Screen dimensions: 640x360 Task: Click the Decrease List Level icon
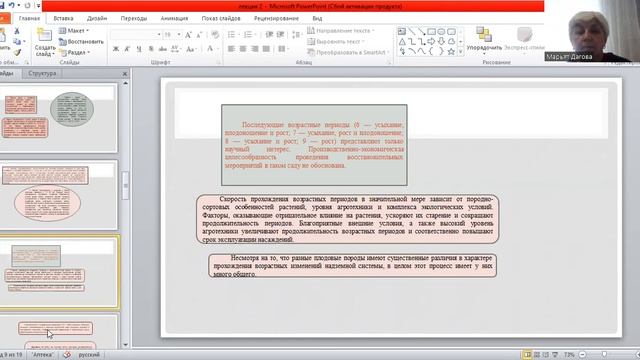[269, 35]
